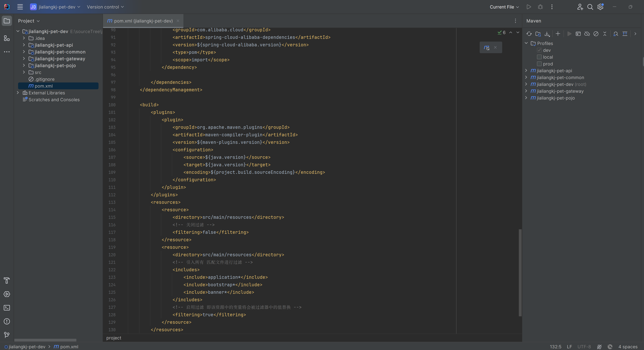Close the pom.xml editor tab

coord(178,21)
